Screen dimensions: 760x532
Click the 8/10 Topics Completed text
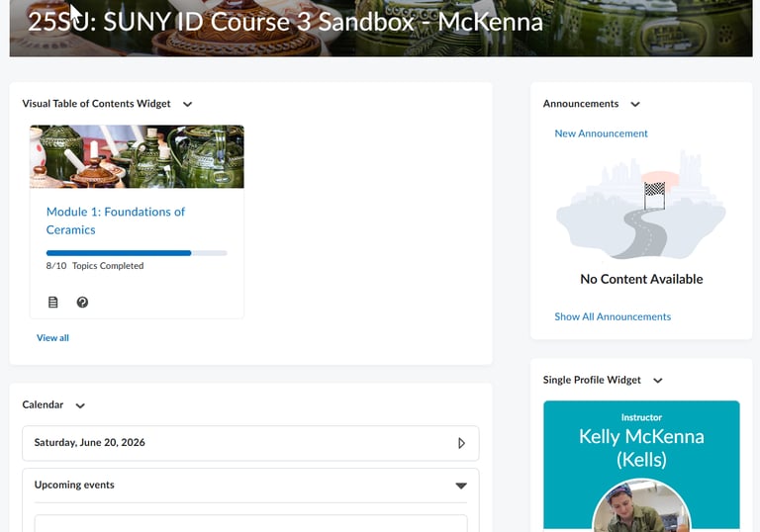pos(95,266)
